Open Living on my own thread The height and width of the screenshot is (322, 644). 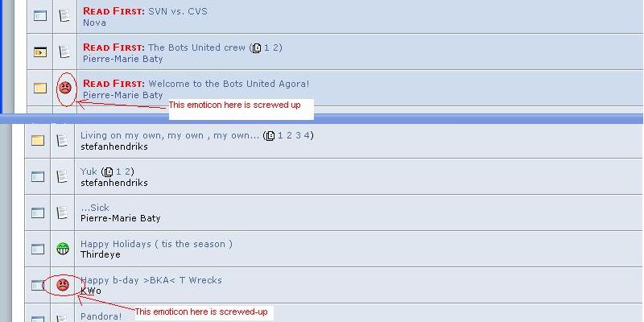(169, 135)
